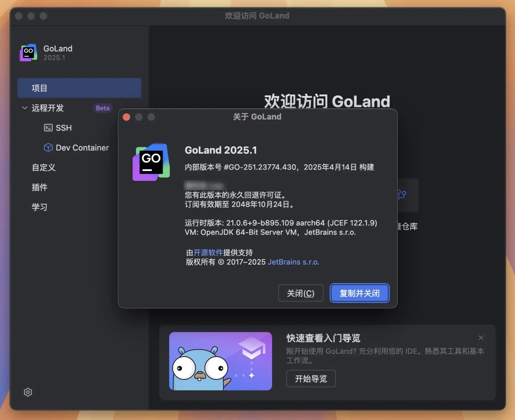
Task: Click the 关闭(C) button
Action: coord(301,293)
